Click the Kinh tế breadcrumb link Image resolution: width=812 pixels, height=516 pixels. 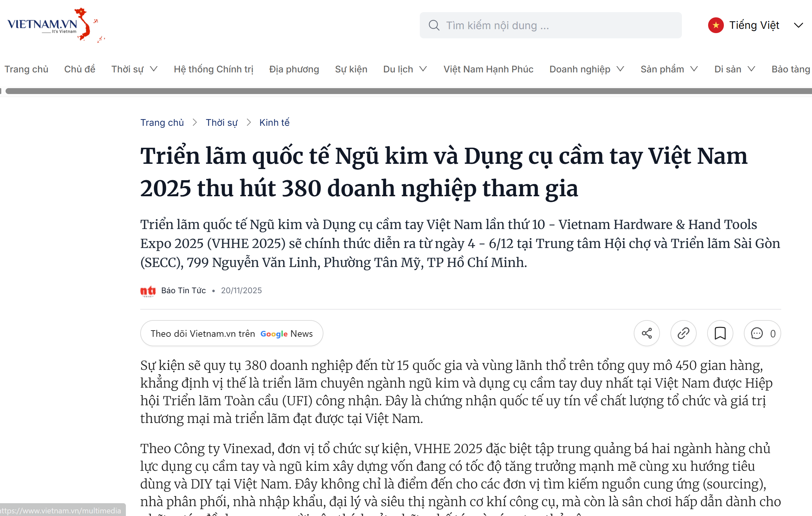274,123
